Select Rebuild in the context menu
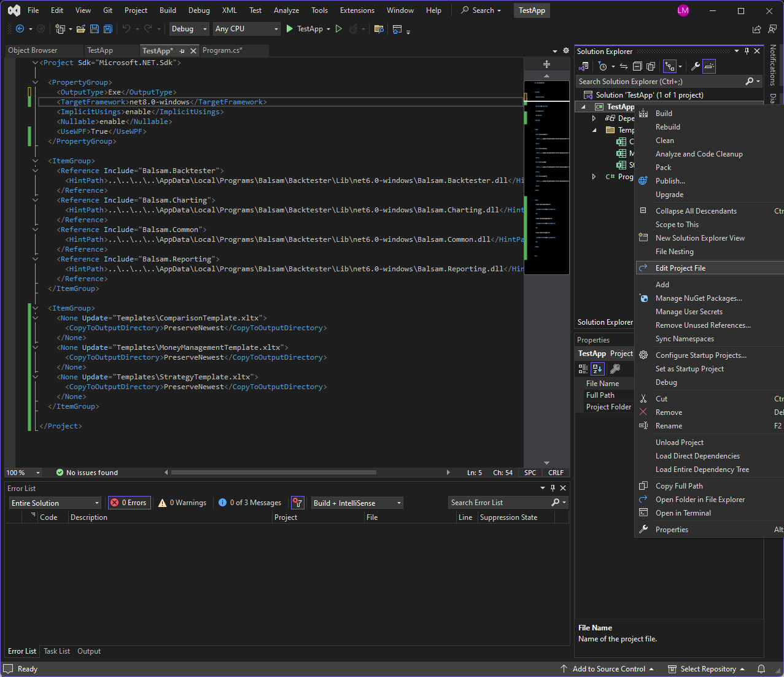The height and width of the screenshot is (677, 784). pos(668,127)
